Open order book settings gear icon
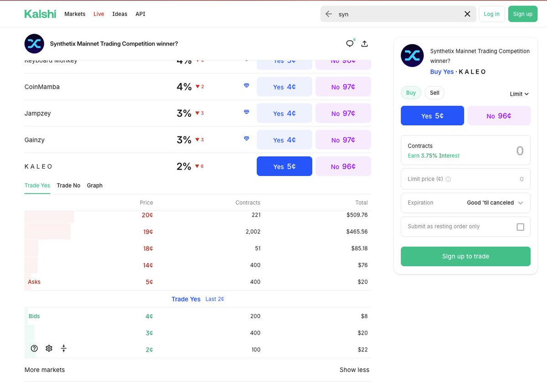 click(49, 348)
